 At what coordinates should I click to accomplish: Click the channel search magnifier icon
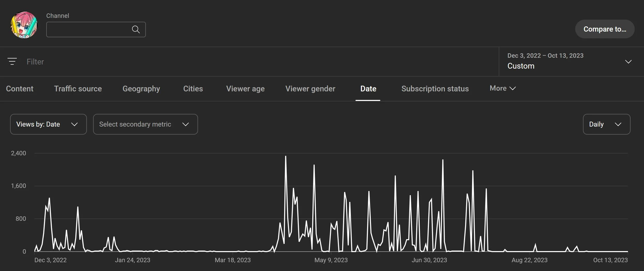coord(135,29)
